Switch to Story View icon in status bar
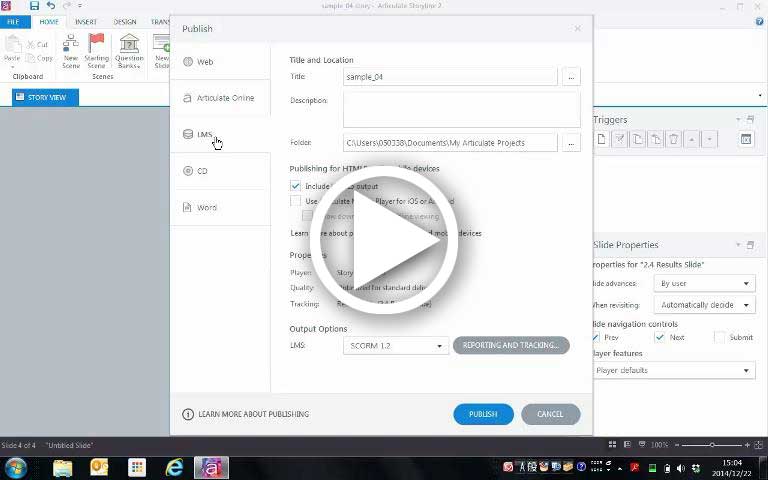768x480 pixels. coord(612,445)
